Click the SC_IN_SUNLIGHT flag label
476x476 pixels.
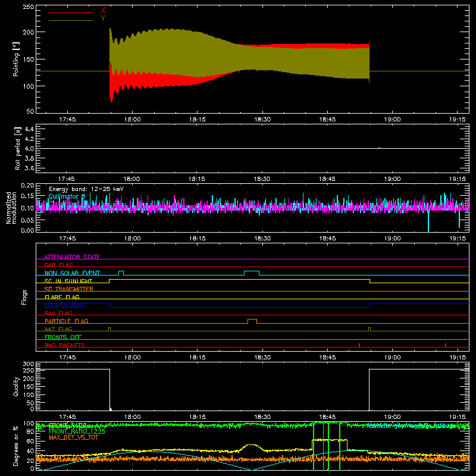(68, 281)
